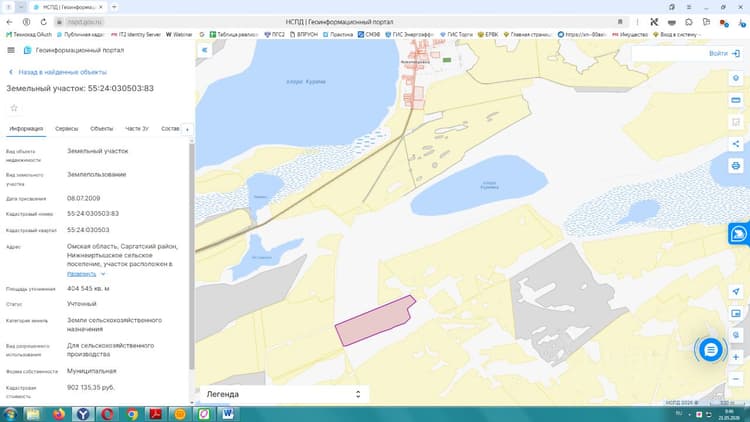Click the info panel vertical scrollbar
Viewport: 750px width, 422px height.
click(x=192, y=256)
